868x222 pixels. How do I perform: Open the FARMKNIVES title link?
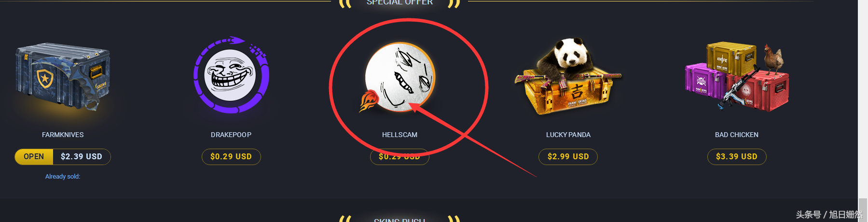coord(63,135)
